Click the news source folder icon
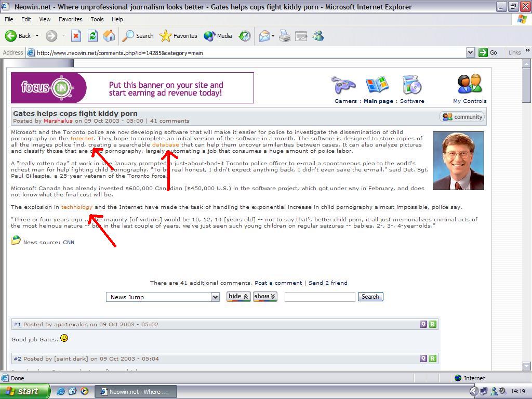 coord(16,240)
